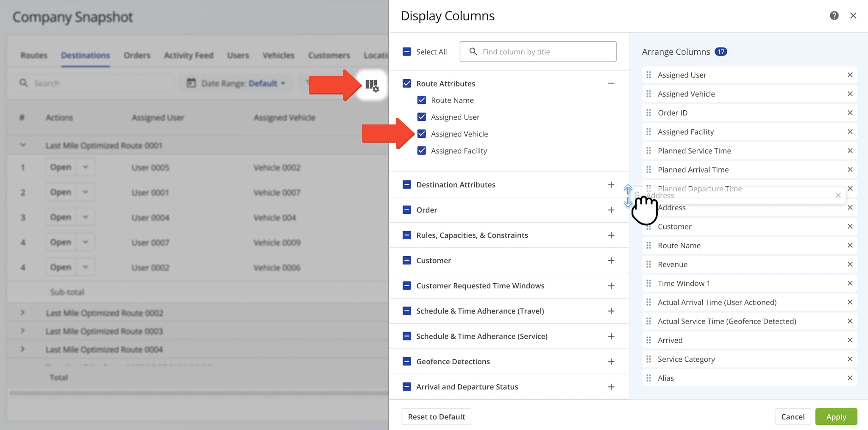Image resolution: width=868 pixels, height=430 pixels.
Task: Grab the drag handle of Revenue
Action: 648,264
